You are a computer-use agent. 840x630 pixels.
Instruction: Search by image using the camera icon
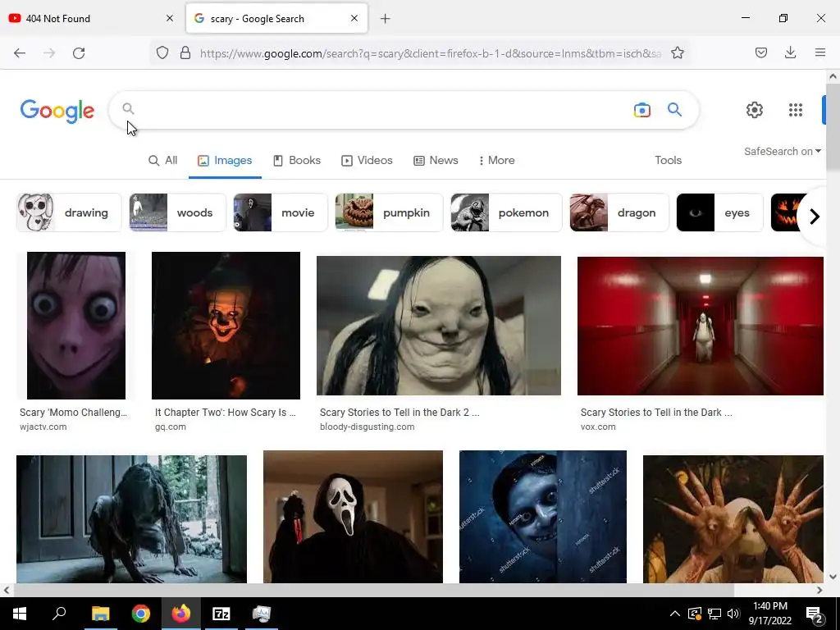(641, 110)
